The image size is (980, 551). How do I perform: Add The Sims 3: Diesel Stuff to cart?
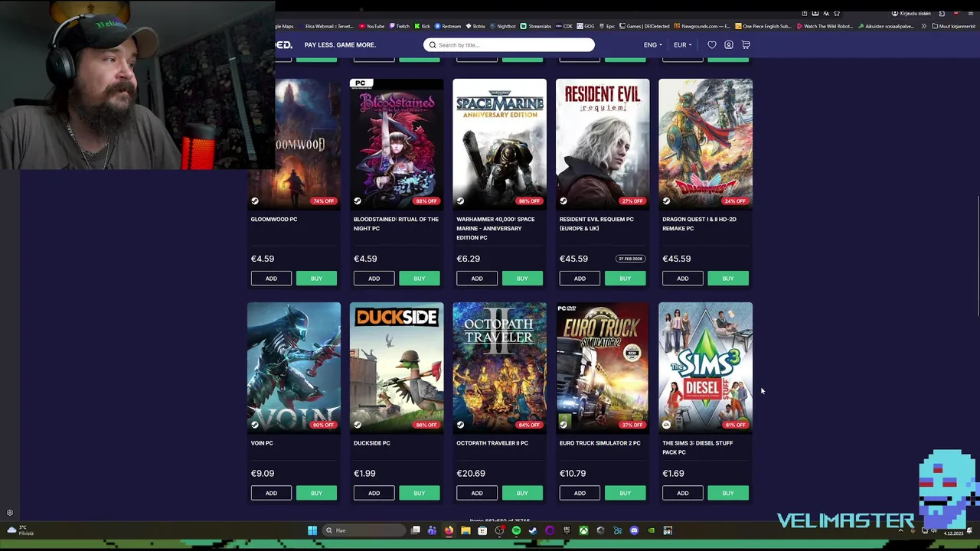(x=682, y=494)
